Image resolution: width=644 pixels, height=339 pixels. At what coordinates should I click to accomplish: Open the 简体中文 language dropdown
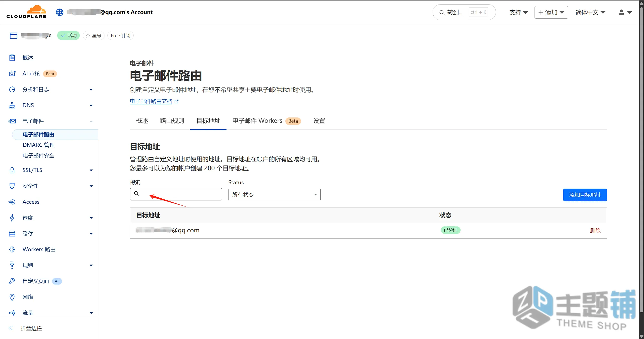[x=590, y=12]
